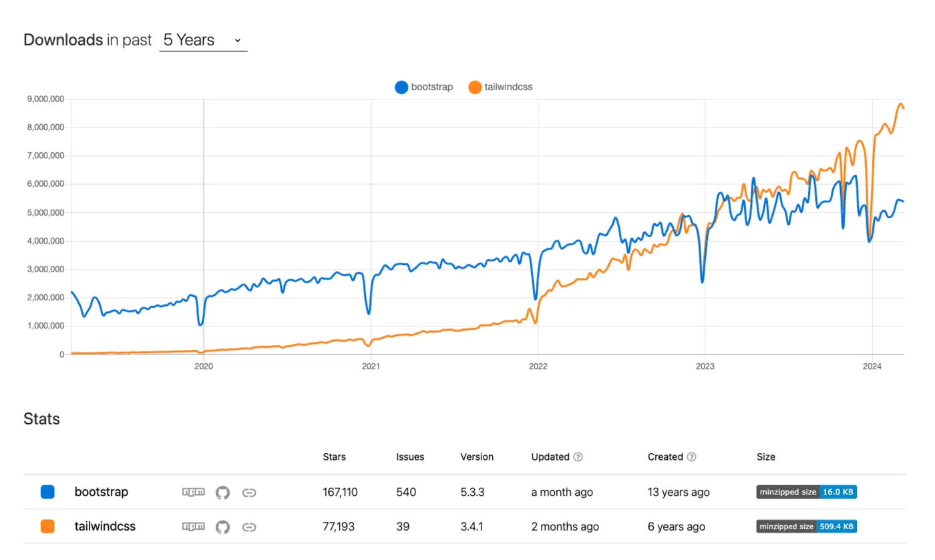935x560 pixels.
Task: Toggle the bootstrap series in the chart legend
Action: (x=423, y=87)
